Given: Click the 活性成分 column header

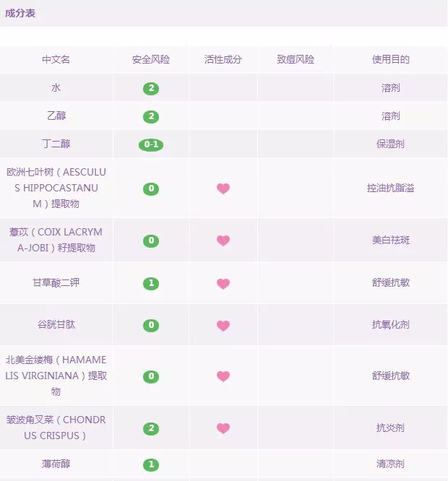Looking at the screenshot, I should click(223, 59).
